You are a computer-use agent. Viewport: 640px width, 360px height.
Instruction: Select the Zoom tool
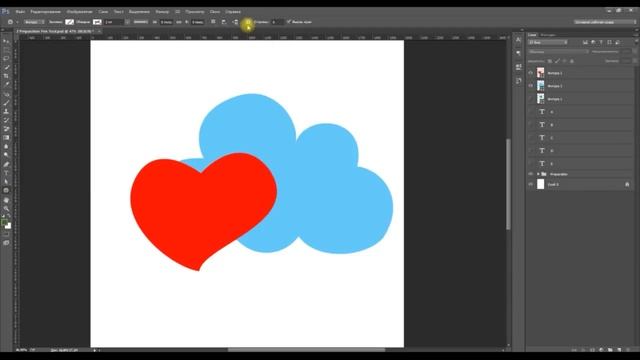(x=6, y=209)
